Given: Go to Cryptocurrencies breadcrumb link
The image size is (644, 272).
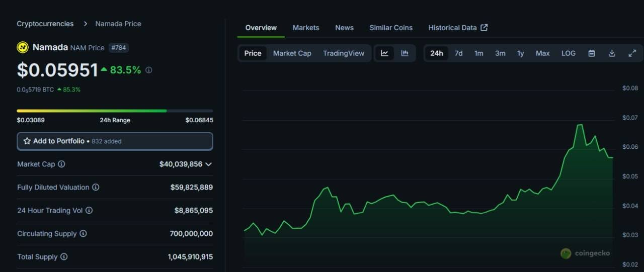Looking at the screenshot, I should tap(45, 24).
